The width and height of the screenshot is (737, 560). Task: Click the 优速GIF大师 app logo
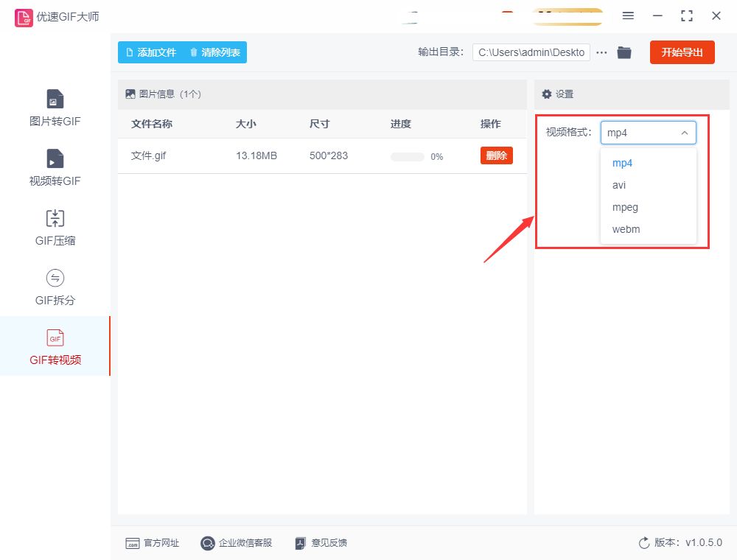24,18
